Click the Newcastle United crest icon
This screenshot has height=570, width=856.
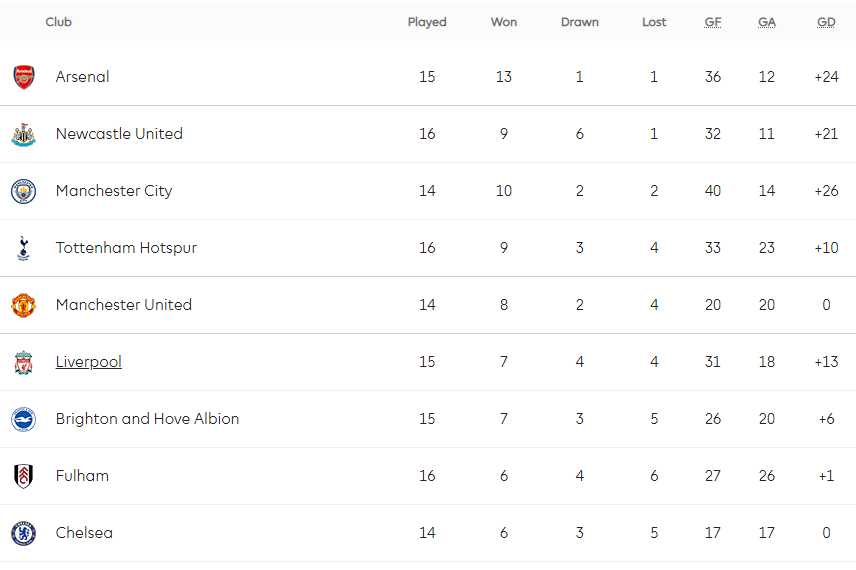click(x=23, y=134)
